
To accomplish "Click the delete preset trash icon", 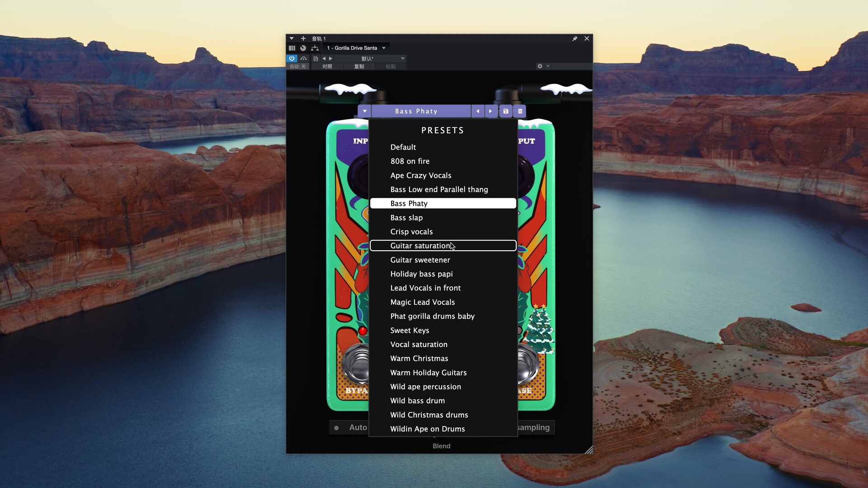I will [x=520, y=111].
